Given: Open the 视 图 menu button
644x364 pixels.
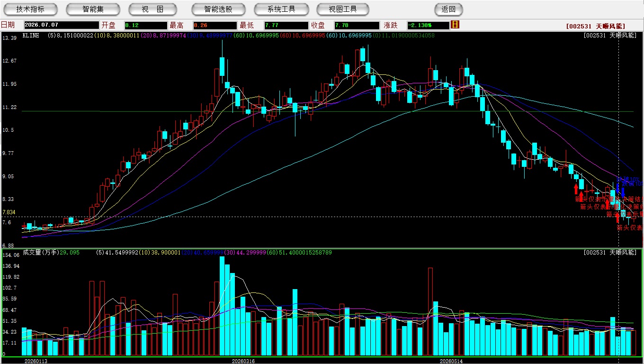Looking at the screenshot, I should pyautogui.click(x=152, y=9).
